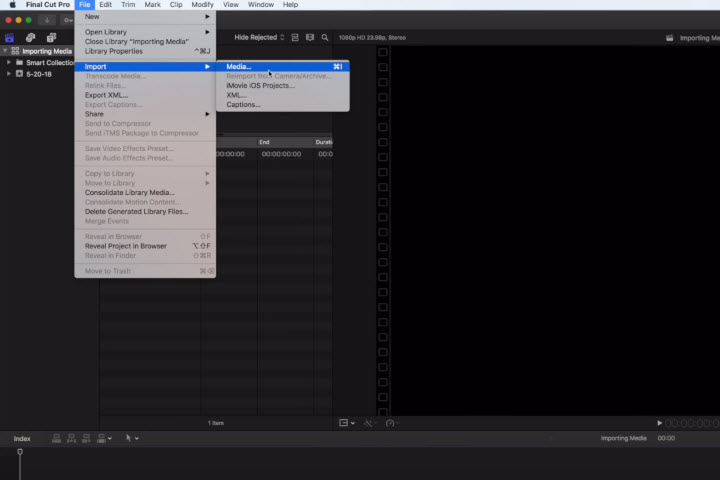Open the Titles and Generators sidebar
This screenshot has height=480, width=720.
51,37
